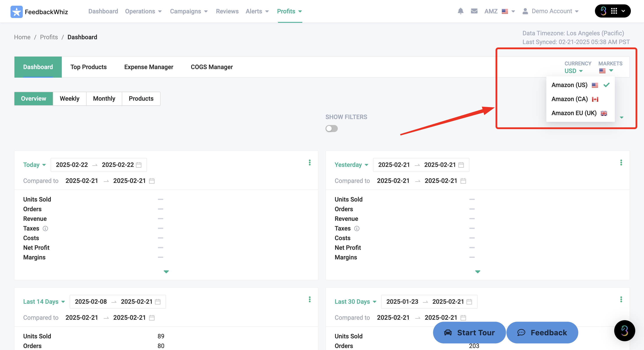The width and height of the screenshot is (644, 350).
Task: Open the AMZ marketplace selector dropdown
Action: click(x=499, y=11)
